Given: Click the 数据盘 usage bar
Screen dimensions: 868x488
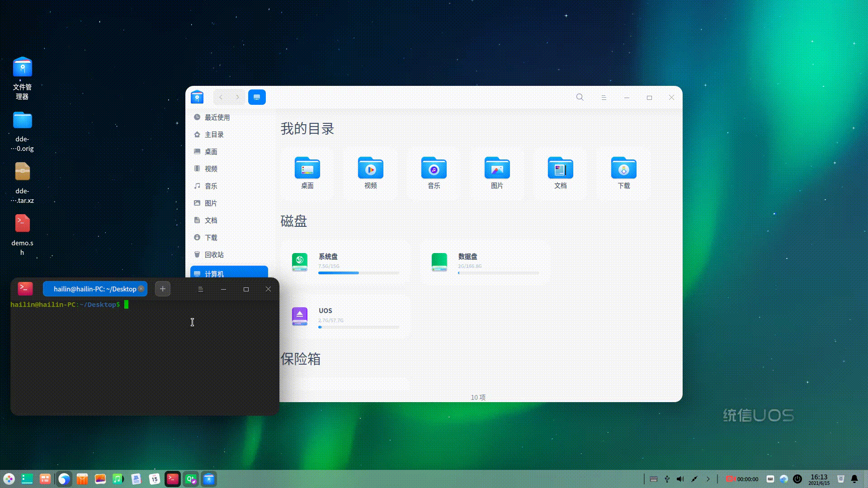Looking at the screenshot, I should click(x=499, y=273).
